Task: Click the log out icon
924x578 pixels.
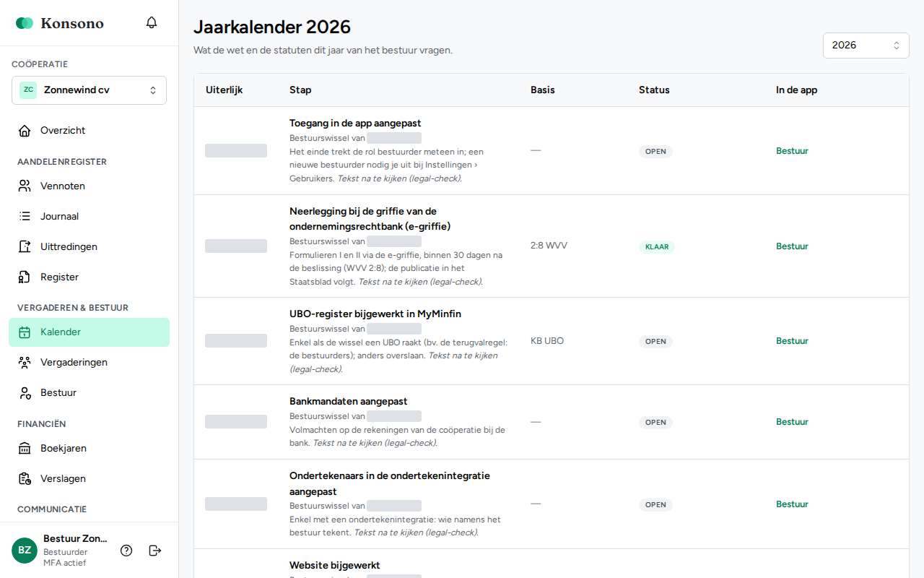Action: point(154,551)
